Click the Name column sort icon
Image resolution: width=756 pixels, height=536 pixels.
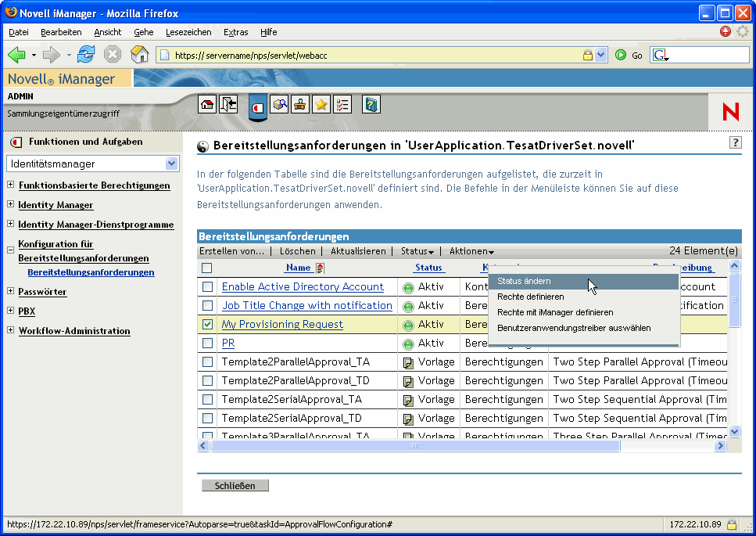320,268
